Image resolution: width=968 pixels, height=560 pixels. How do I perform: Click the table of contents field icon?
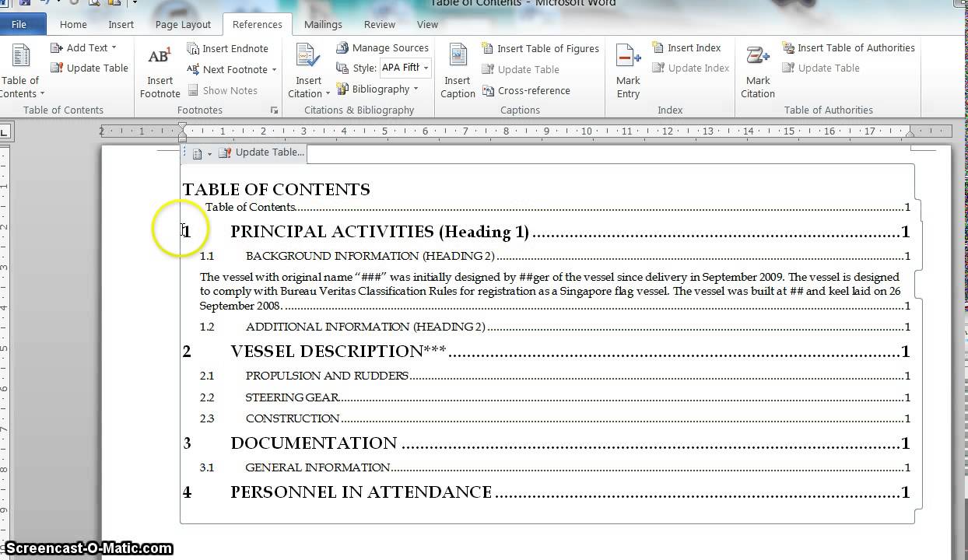[198, 154]
